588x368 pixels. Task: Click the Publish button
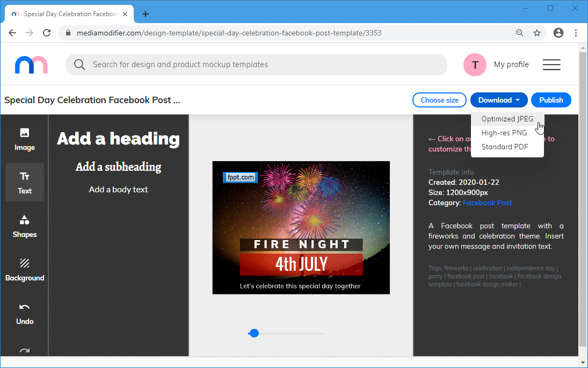tap(551, 100)
